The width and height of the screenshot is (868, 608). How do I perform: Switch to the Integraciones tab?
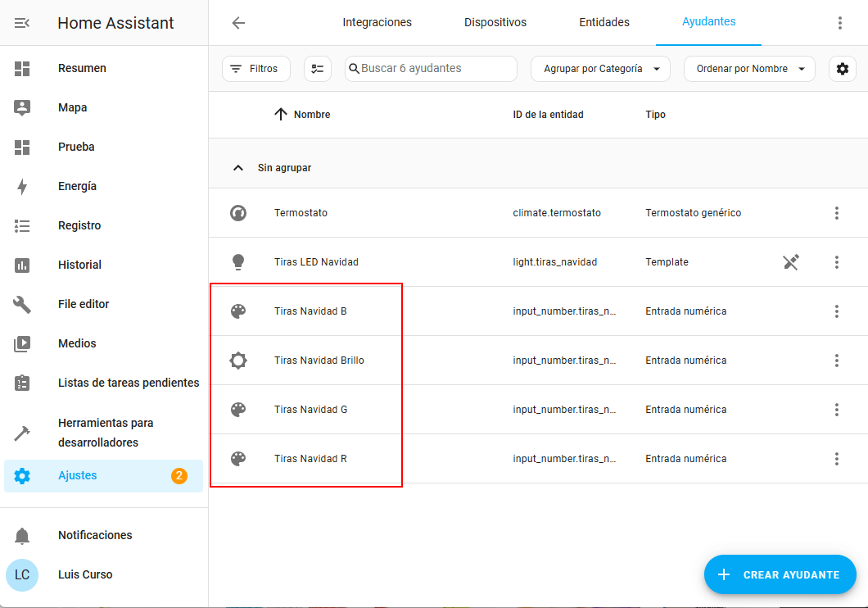377,23
